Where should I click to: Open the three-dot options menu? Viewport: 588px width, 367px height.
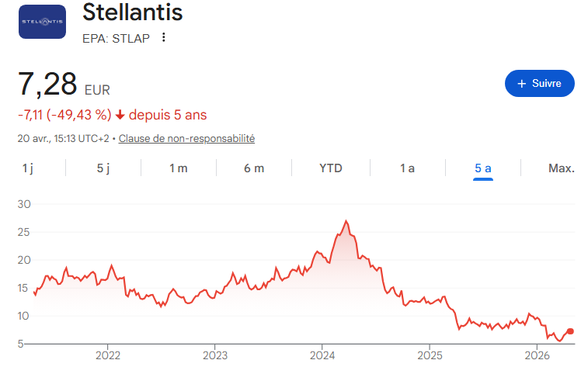163,37
